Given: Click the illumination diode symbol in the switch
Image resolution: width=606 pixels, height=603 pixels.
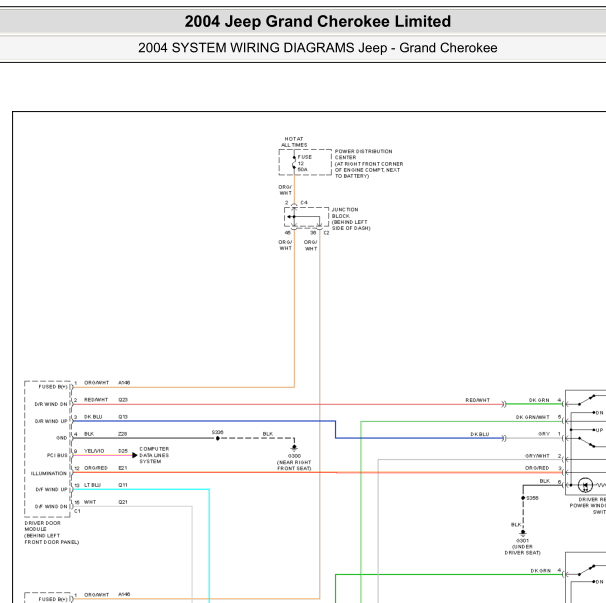Looking at the screenshot, I should point(585,485).
